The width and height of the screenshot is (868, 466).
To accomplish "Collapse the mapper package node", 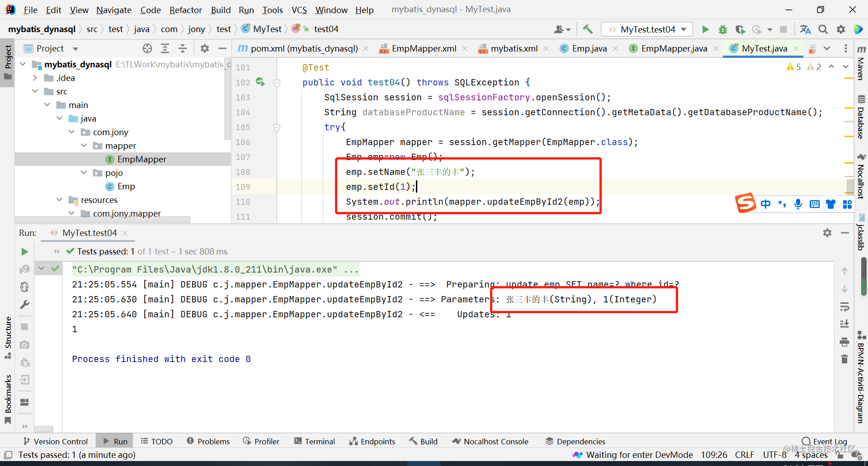I will coord(84,146).
